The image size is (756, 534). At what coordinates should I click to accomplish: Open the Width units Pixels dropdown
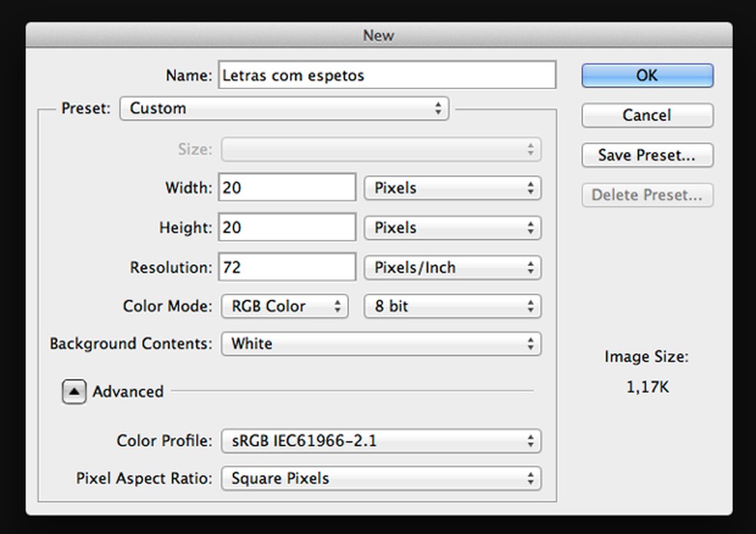(x=453, y=188)
